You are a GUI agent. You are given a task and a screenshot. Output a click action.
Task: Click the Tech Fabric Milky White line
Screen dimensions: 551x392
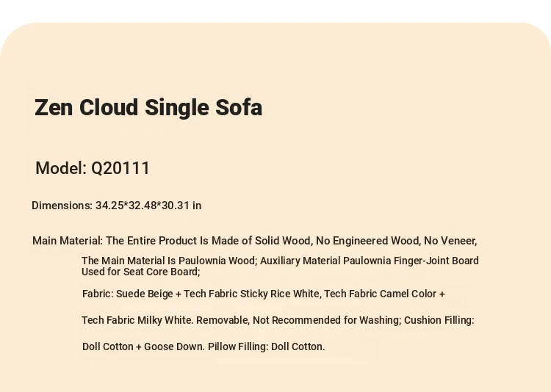278,320
